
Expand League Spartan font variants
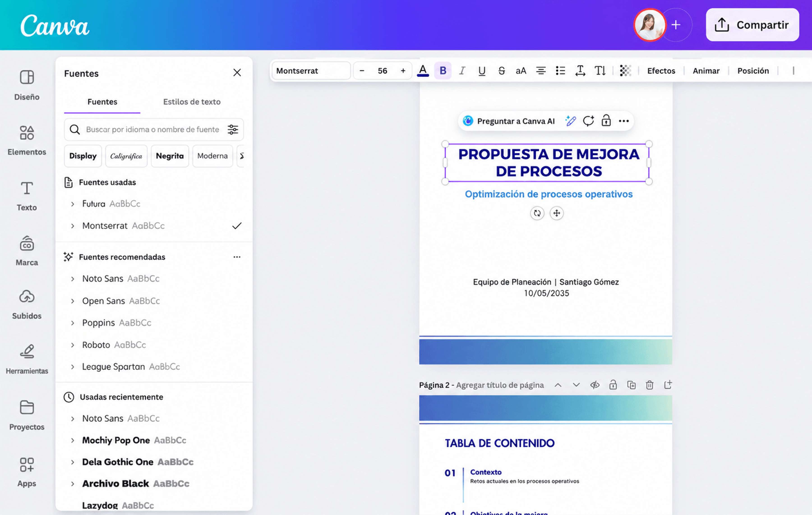[72, 367]
